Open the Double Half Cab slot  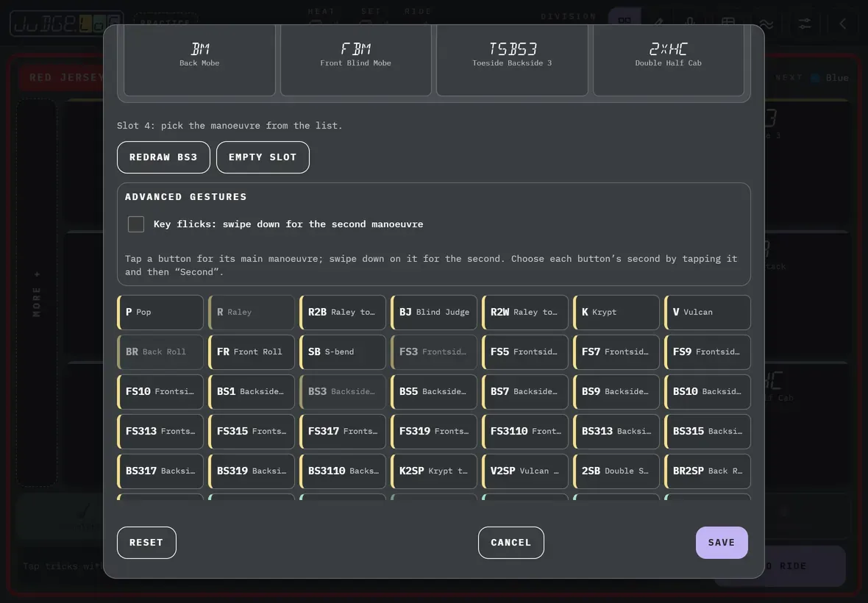pos(668,60)
